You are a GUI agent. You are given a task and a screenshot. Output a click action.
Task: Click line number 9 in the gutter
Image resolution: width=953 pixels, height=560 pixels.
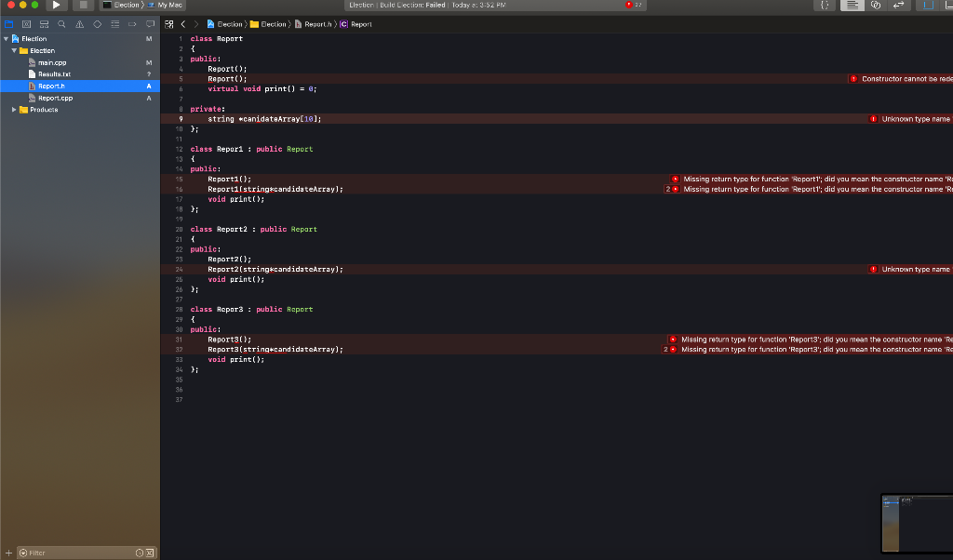tap(181, 119)
